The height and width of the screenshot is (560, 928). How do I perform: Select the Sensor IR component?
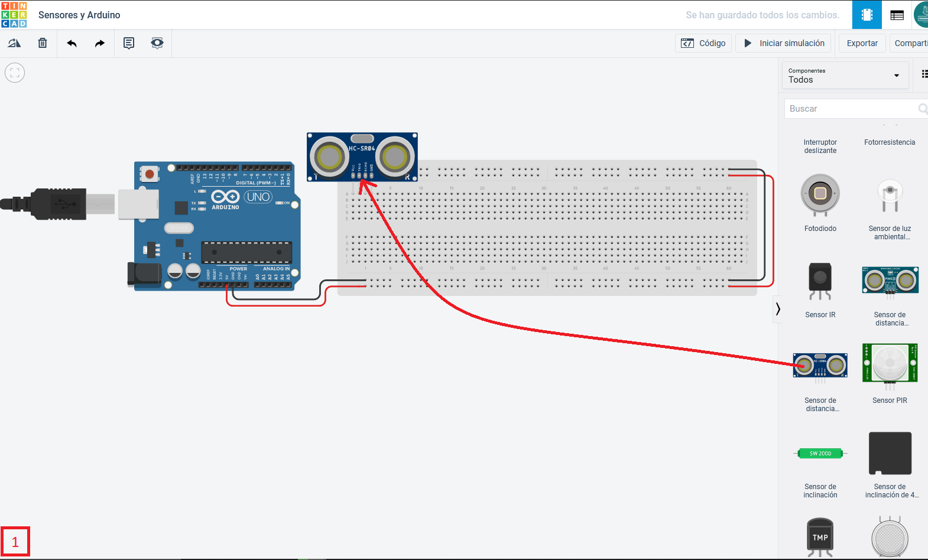click(820, 282)
